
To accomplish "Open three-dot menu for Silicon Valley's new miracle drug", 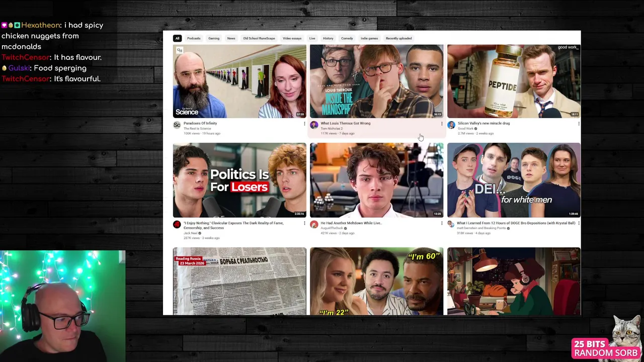I will tap(579, 124).
